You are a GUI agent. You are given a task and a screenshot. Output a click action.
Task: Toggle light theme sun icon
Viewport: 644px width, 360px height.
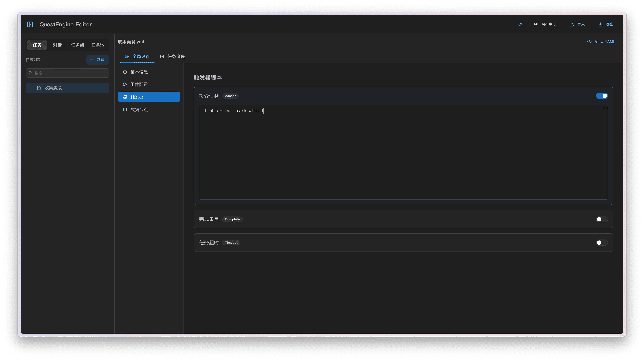coord(521,24)
